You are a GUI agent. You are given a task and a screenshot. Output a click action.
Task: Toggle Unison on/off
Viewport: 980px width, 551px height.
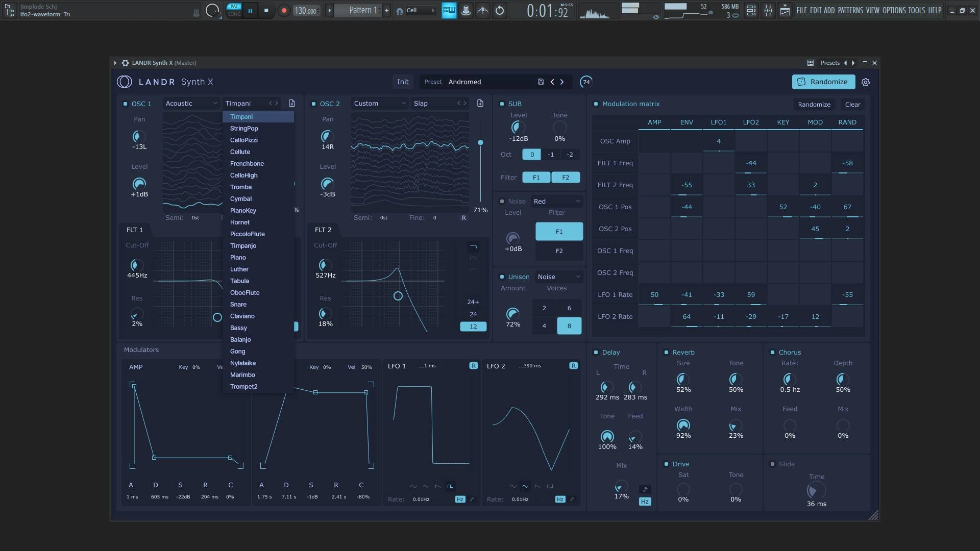502,277
